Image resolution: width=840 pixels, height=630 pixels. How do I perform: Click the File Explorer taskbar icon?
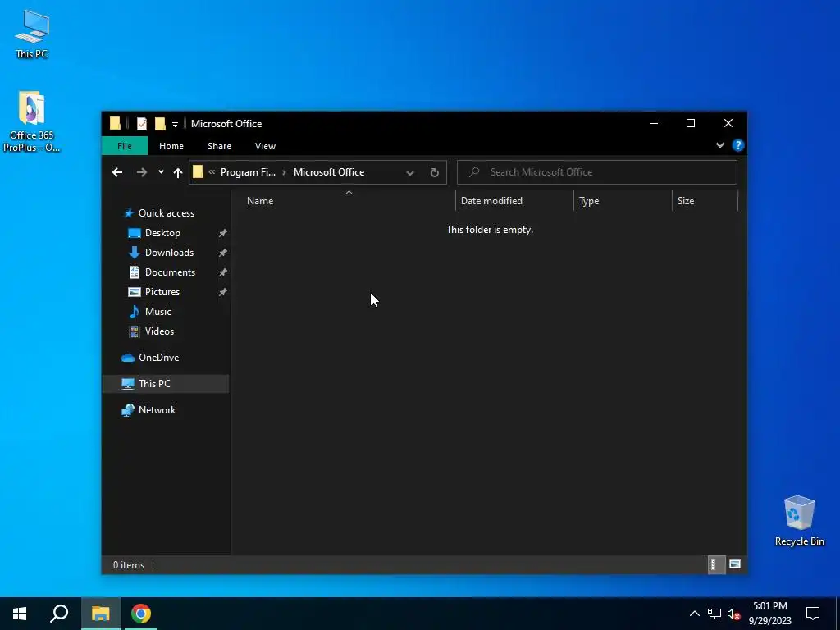[x=100, y=614]
